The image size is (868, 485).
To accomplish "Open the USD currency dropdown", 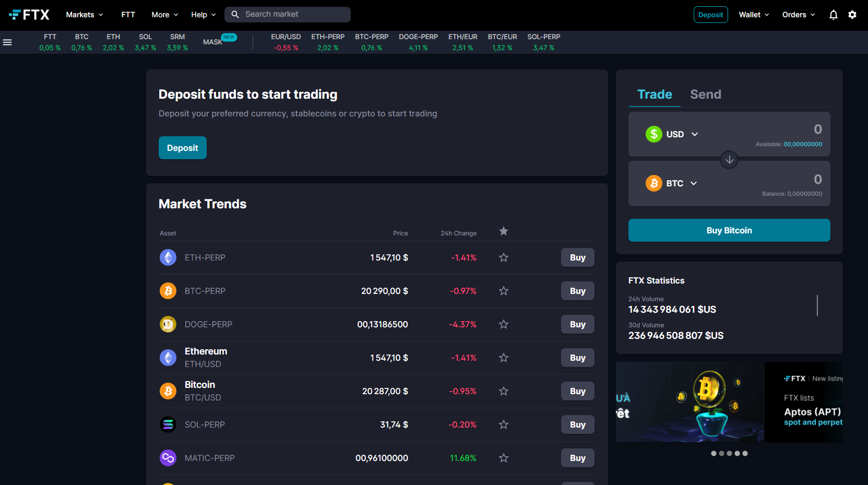I will click(x=694, y=134).
